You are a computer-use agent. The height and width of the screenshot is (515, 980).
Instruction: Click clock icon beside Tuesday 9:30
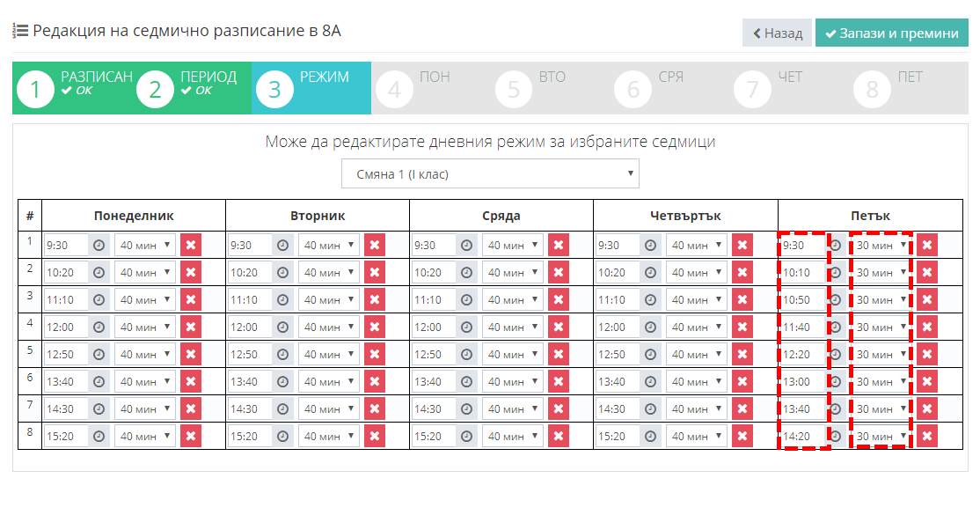pyautogui.click(x=283, y=246)
